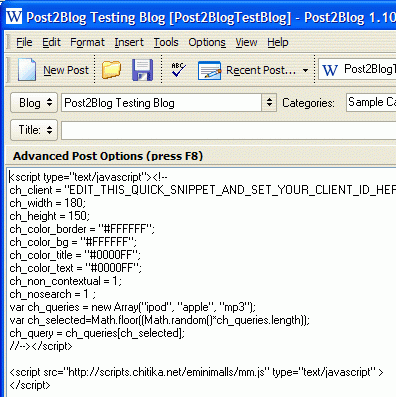Click the Categories: label
The image size is (396, 397).
pyautogui.click(x=308, y=103)
